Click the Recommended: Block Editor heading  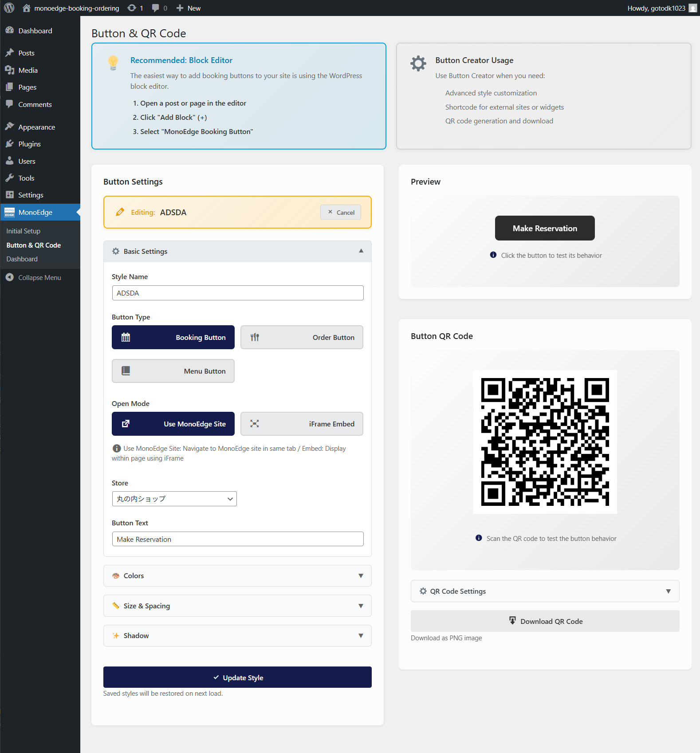[181, 60]
